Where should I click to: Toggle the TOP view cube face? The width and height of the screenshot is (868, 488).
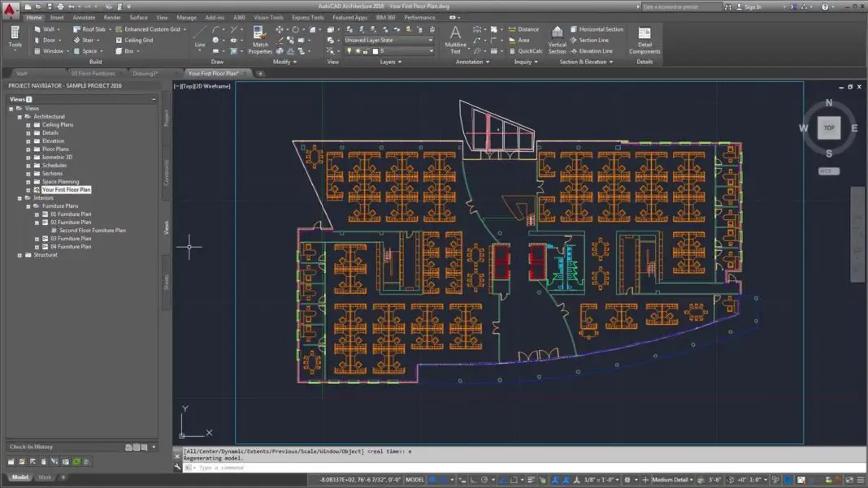point(828,128)
